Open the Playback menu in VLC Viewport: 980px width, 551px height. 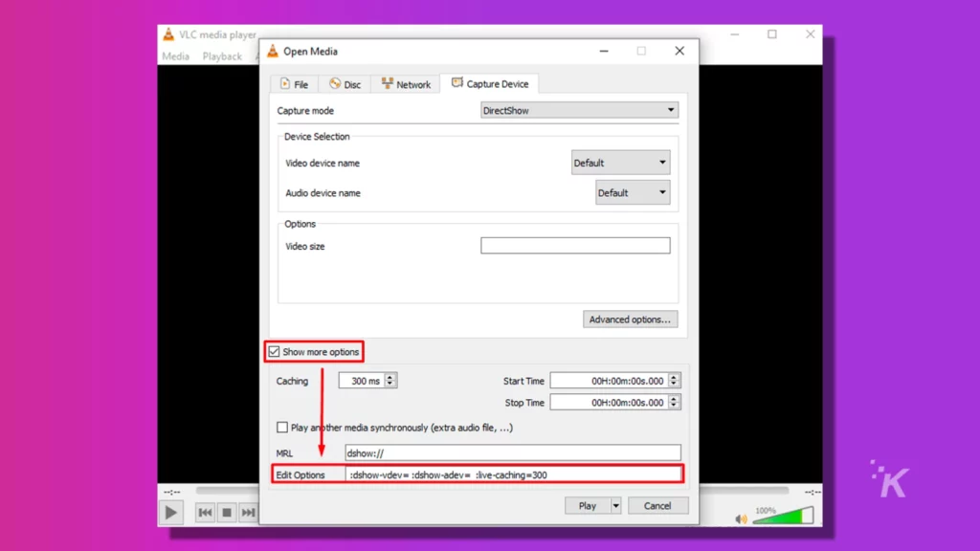(x=222, y=56)
